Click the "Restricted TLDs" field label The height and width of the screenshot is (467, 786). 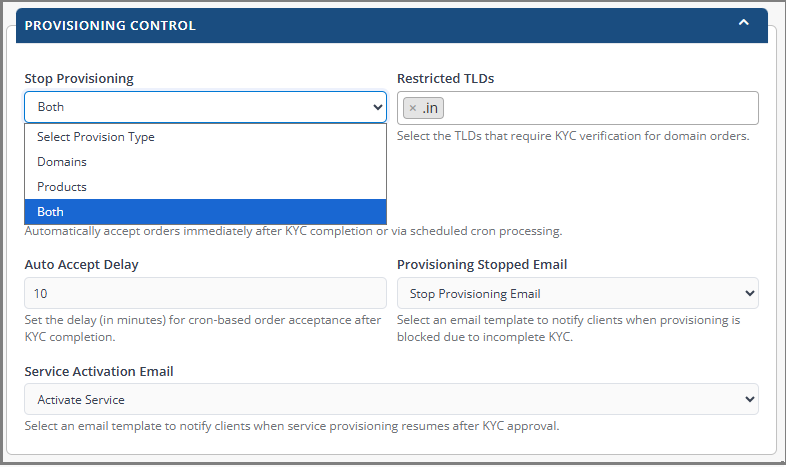tap(445, 78)
